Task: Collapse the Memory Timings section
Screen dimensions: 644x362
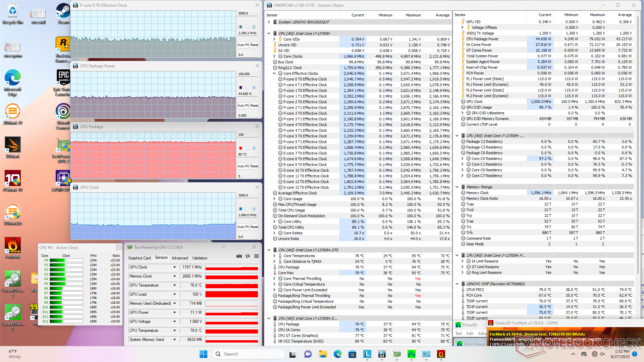Action: click(x=457, y=187)
